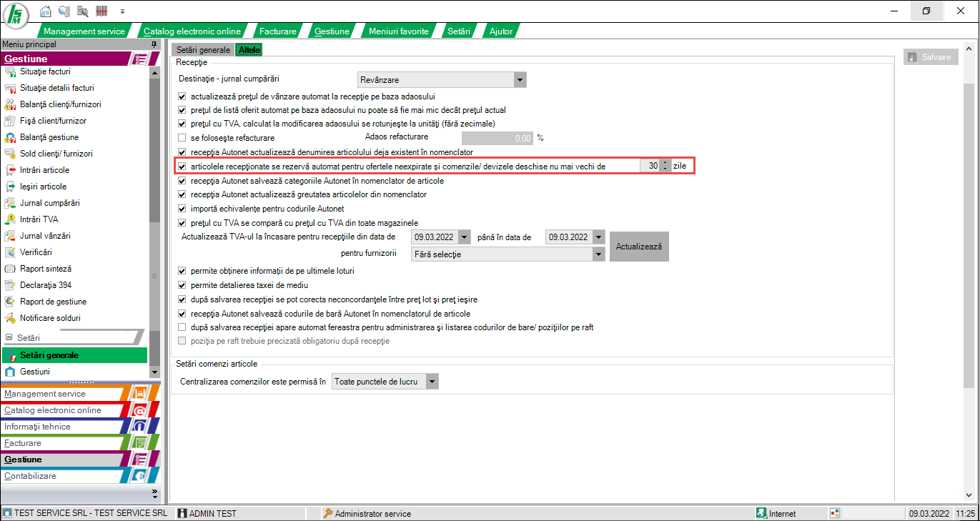The image size is (980, 521).
Task: Click the orange Management service module icon
Action: pos(140,393)
